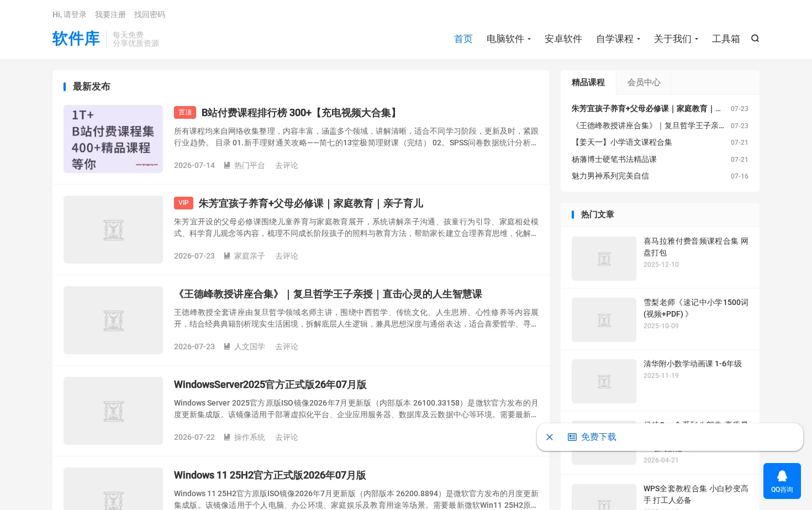Open Windows 11 25H2官方正式版 article title
812x510 pixels.
click(270, 475)
